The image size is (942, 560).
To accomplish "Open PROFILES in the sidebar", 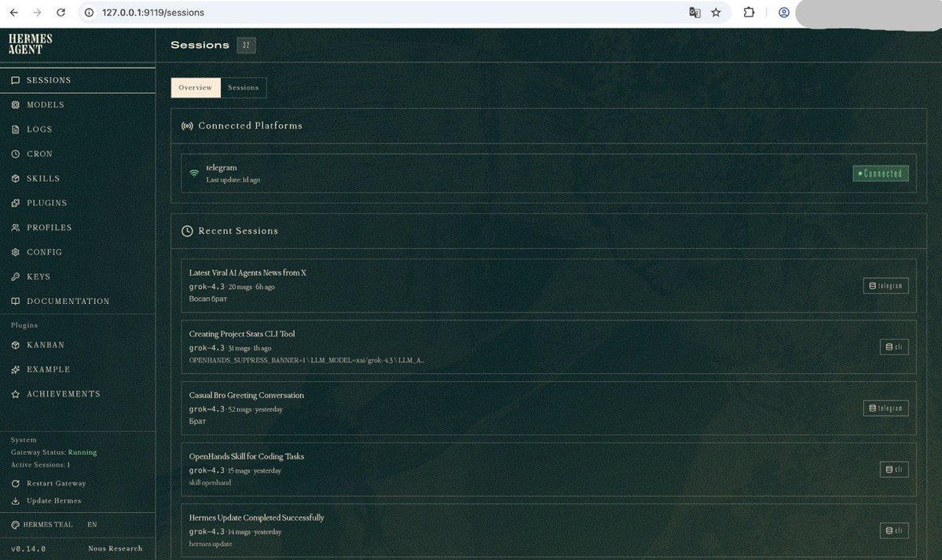I will [78, 229].
